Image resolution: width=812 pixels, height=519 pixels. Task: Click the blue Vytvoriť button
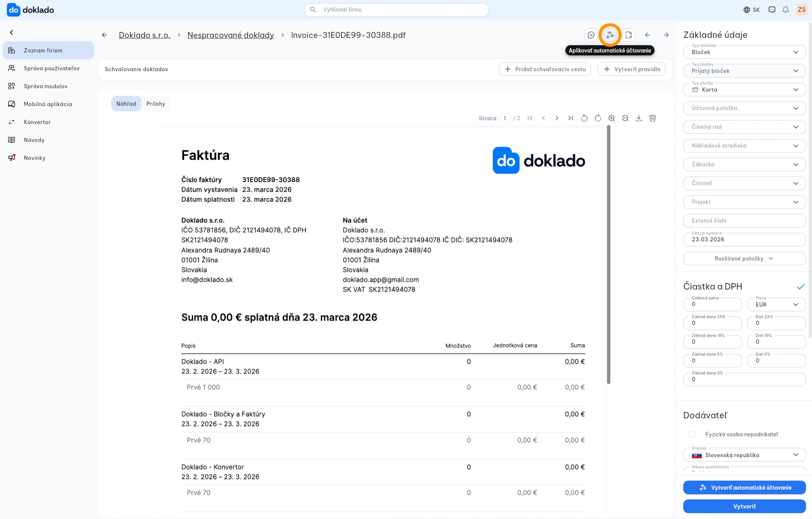click(744, 506)
